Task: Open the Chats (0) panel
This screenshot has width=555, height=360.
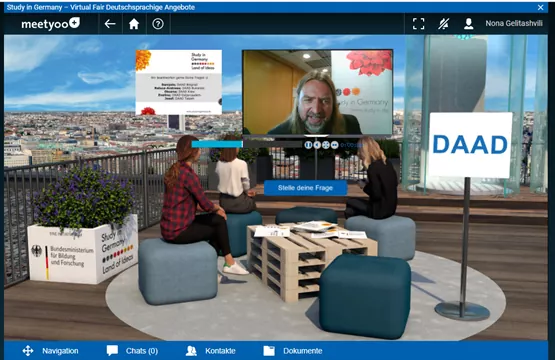Action: pyautogui.click(x=132, y=351)
